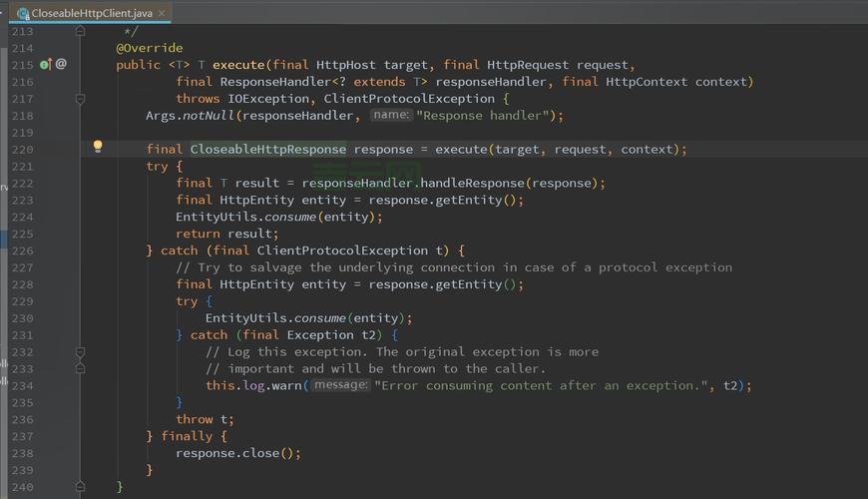This screenshot has height=499, width=868.
Task: Click the yellow lightbulb quick-fix icon
Action: (x=98, y=147)
